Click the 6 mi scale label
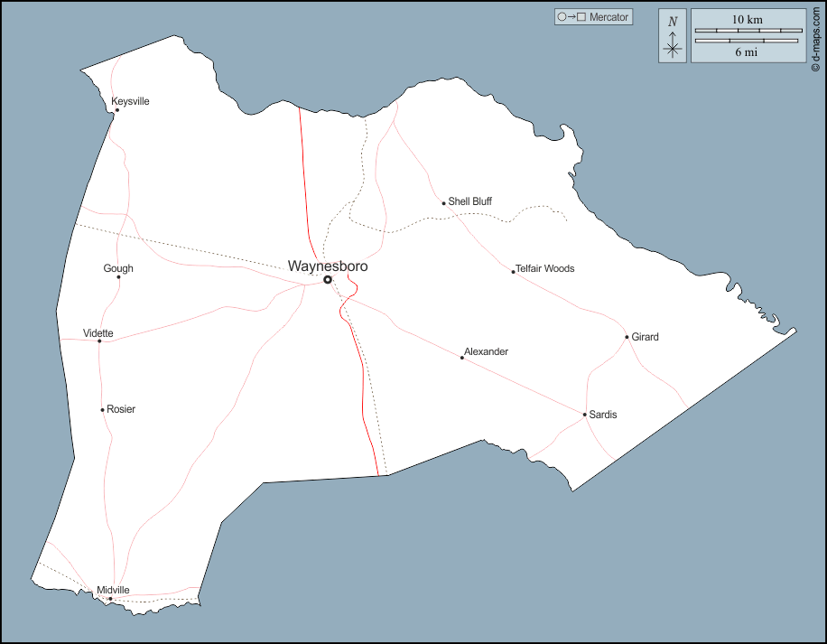The image size is (827, 644). point(746,52)
